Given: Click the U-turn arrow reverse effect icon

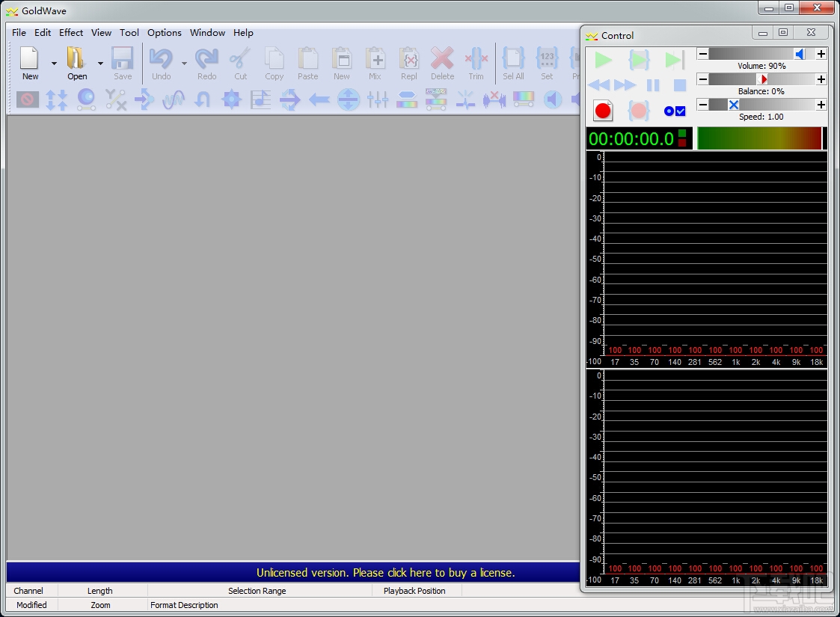Looking at the screenshot, I should (202, 99).
